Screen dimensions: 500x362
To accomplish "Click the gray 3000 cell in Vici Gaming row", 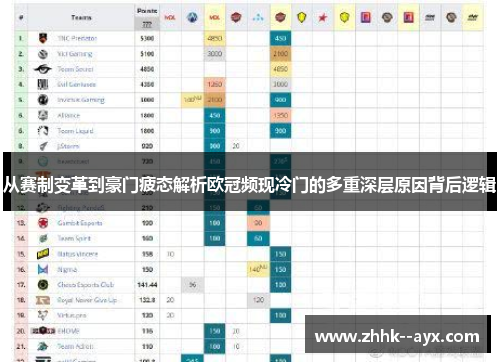I will (214, 54).
